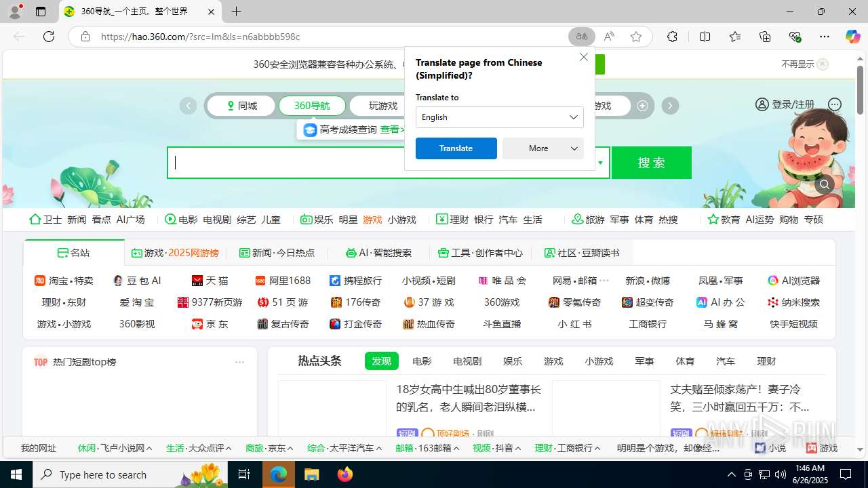Select 电影 in 热点头条 tabs
The height and width of the screenshot is (488, 868).
(422, 361)
